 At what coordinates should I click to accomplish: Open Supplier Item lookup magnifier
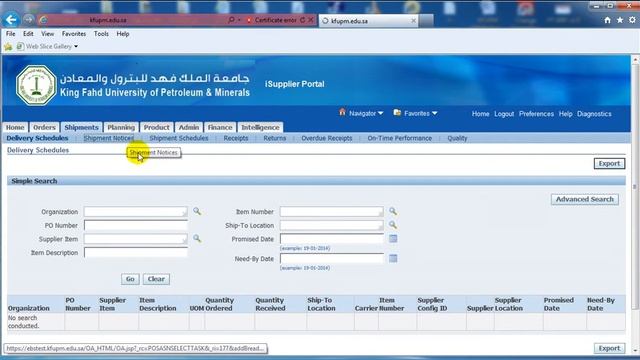pos(197,238)
